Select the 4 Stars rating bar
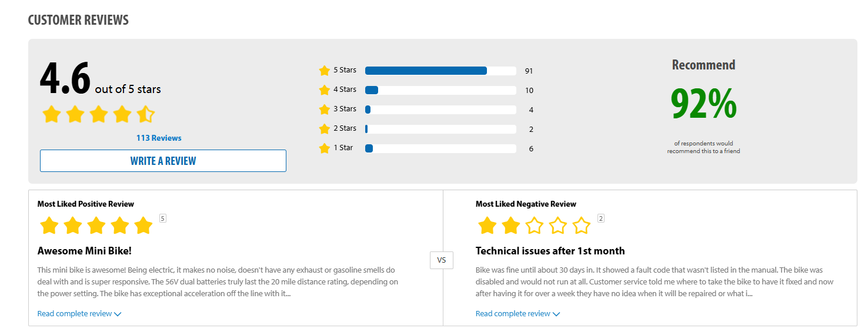 440,90
